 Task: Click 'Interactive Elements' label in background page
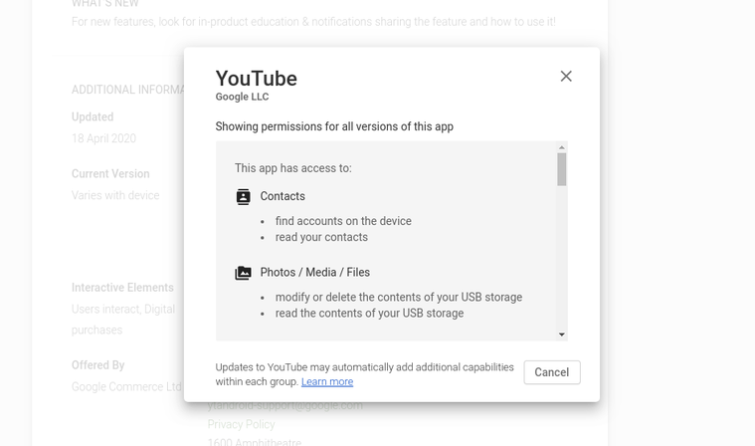tap(122, 288)
